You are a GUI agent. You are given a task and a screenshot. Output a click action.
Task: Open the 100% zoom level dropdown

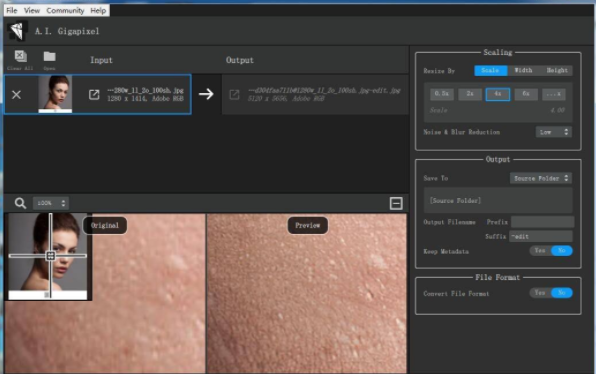(50, 203)
